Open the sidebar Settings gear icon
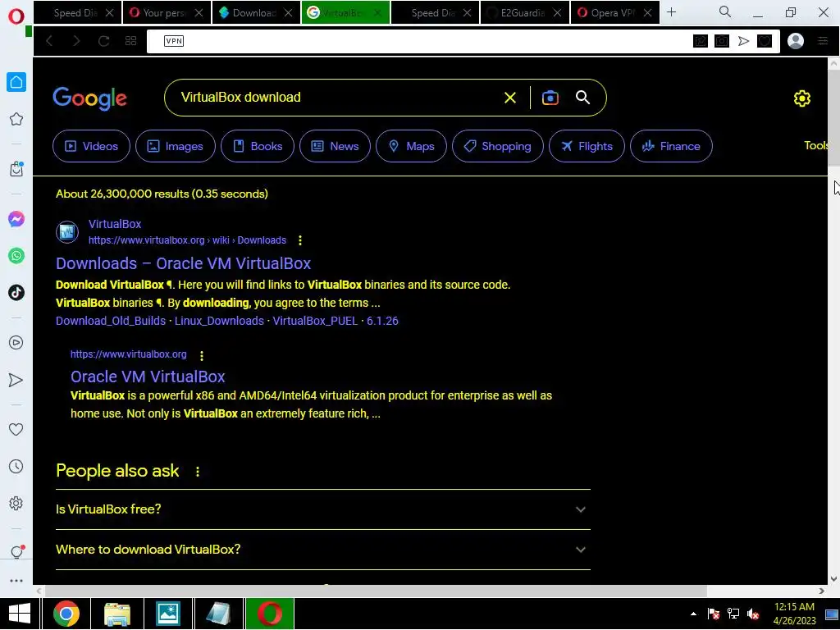Screen dimensions: 840x630 [x=16, y=504]
